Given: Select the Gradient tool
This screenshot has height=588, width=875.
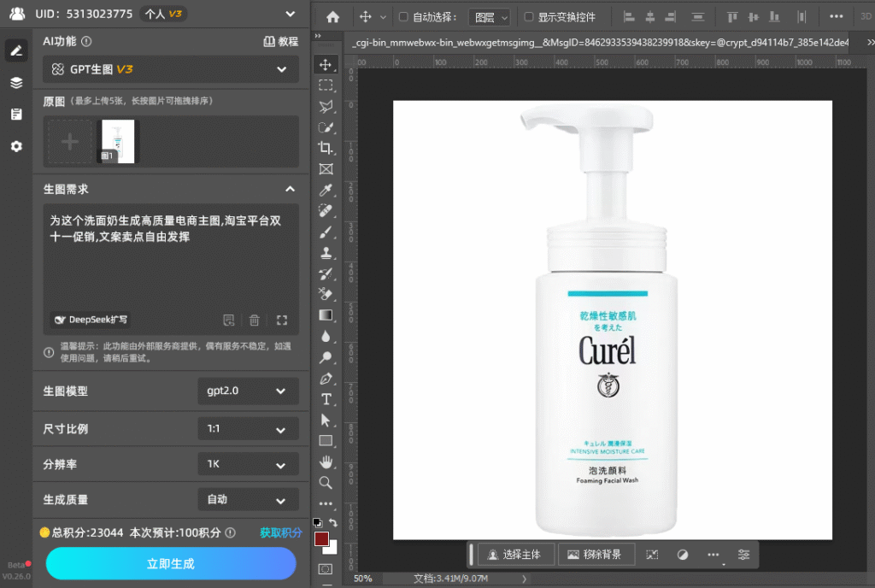Looking at the screenshot, I should (326, 315).
